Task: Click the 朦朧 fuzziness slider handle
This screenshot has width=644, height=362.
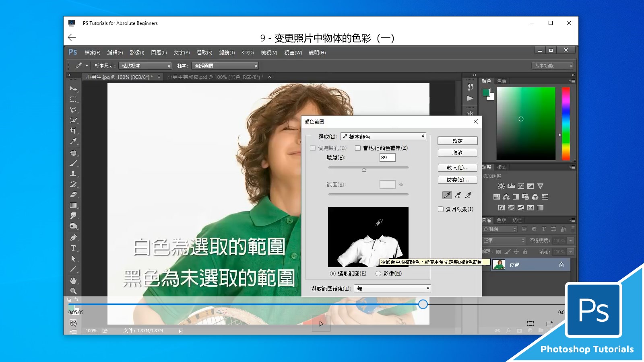Action: 364,170
